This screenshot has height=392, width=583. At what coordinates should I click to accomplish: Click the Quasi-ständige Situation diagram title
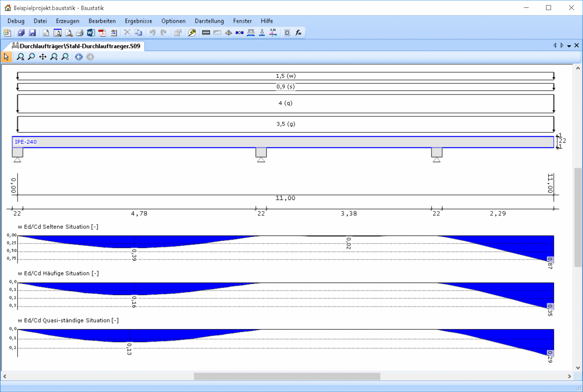click(68, 320)
